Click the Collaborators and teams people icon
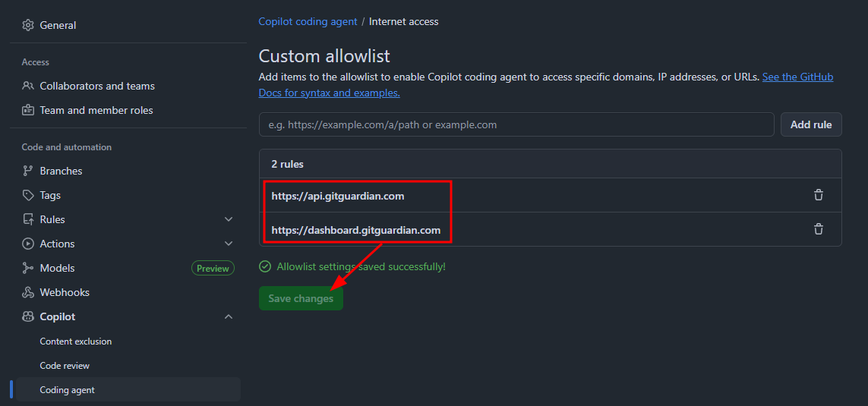The width and height of the screenshot is (868, 406). 27,87
